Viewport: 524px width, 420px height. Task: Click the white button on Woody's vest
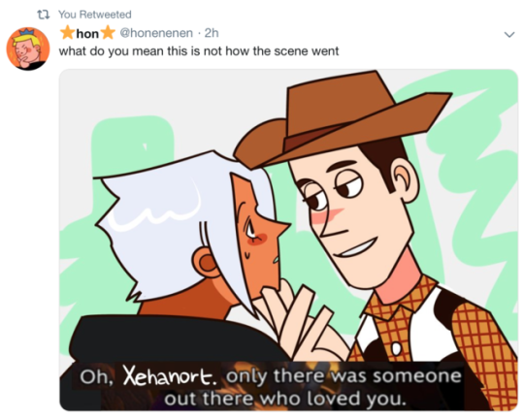pos(396,349)
